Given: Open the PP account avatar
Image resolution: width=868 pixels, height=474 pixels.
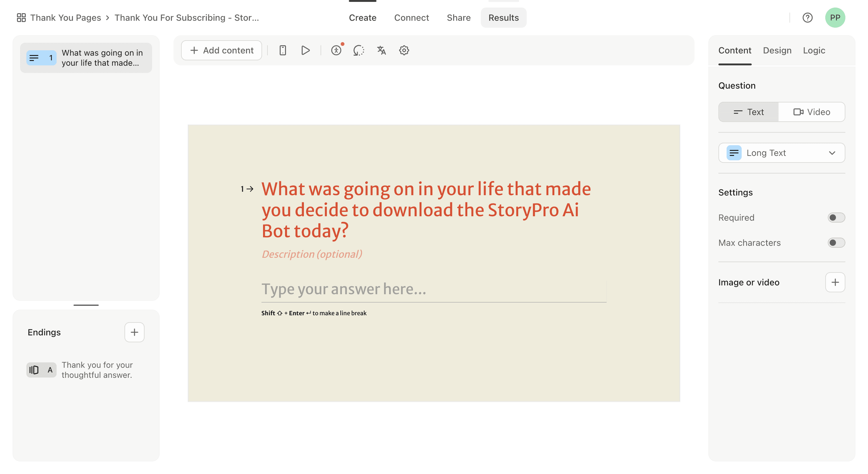Looking at the screenshot, I should tap(835, 18).
